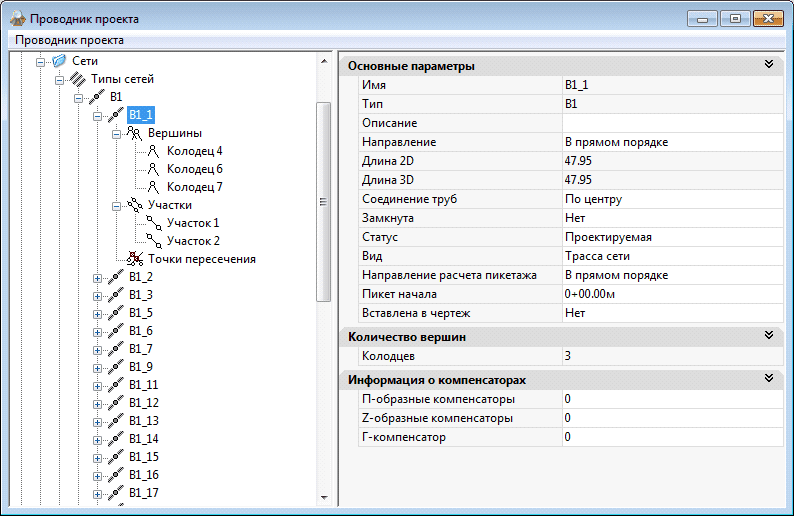Click the B1_9 network icon
The image size is (794, 516).
click(115, 367)
